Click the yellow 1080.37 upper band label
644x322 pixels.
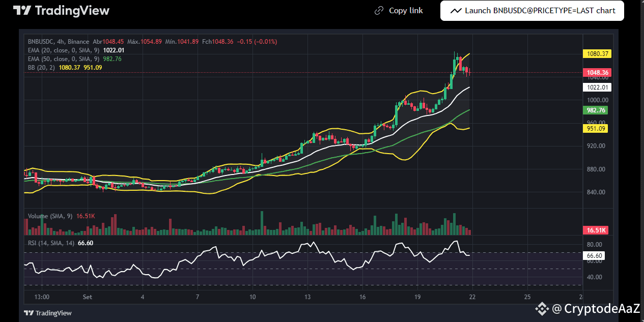596,54
